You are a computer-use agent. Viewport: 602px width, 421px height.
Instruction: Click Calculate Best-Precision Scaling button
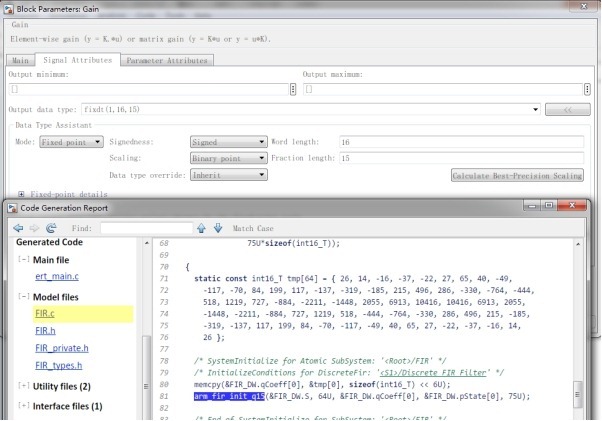[x=517, y=175]
